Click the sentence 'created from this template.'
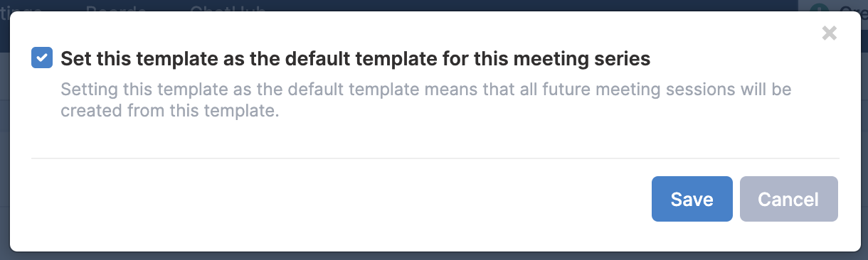This screenshot has height=260, width=868. [169, 112]
